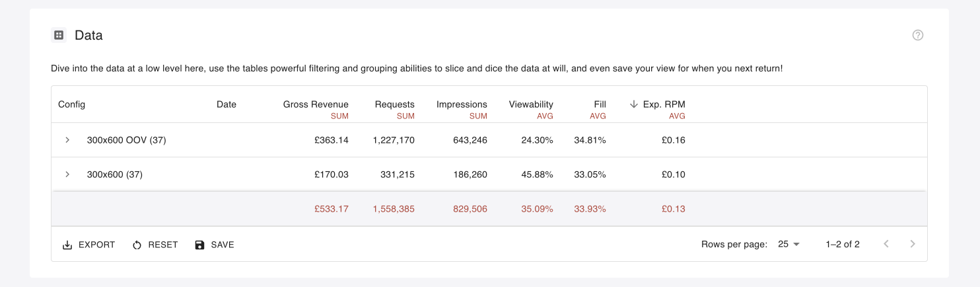
Task: Click the EXPORT button label
Action: coord(96,245)
